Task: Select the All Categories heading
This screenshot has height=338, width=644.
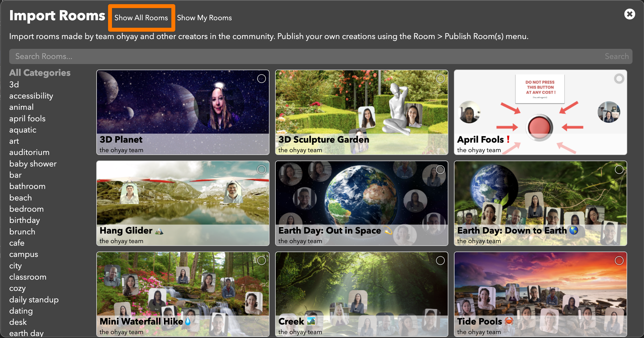Action: point(40,73)
